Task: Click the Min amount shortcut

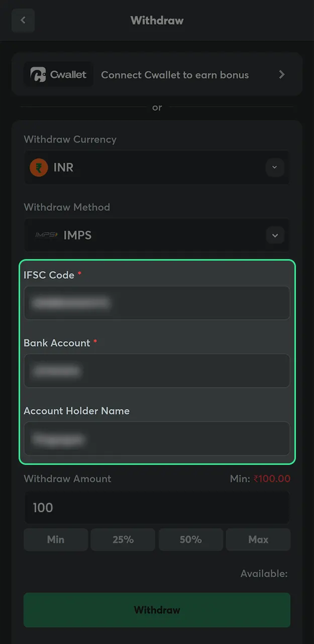Action: tap(55, 539)
